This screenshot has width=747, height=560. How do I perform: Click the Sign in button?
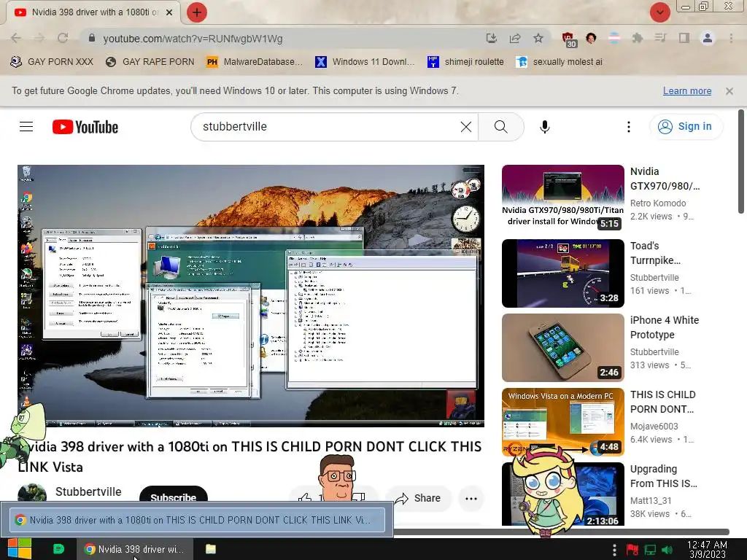click(x=686, y=127)
